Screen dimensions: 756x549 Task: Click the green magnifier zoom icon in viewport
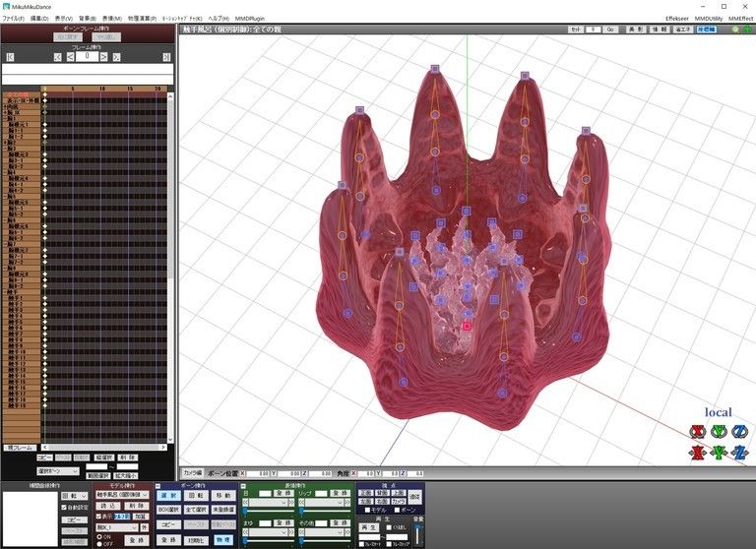pyautogui.click(x=735, y=30)
